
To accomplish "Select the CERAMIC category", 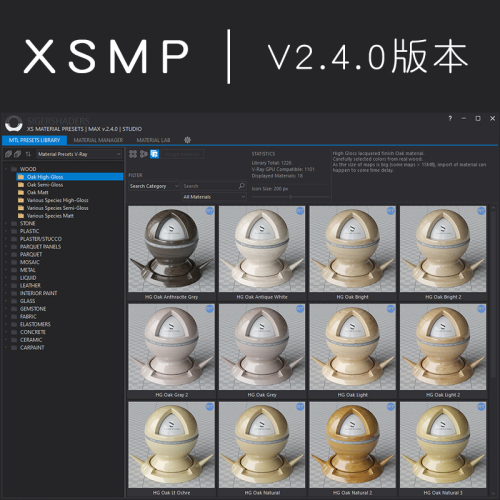I will pos(31,340).
